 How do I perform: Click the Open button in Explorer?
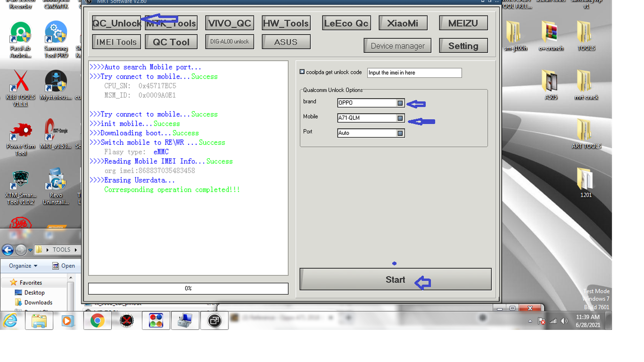click(63, 266)
